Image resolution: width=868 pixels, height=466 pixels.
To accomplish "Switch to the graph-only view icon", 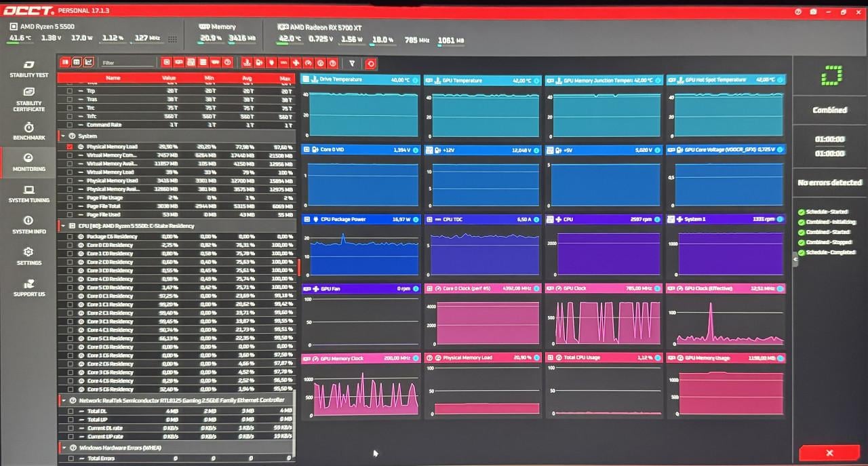I will [88, 62].
